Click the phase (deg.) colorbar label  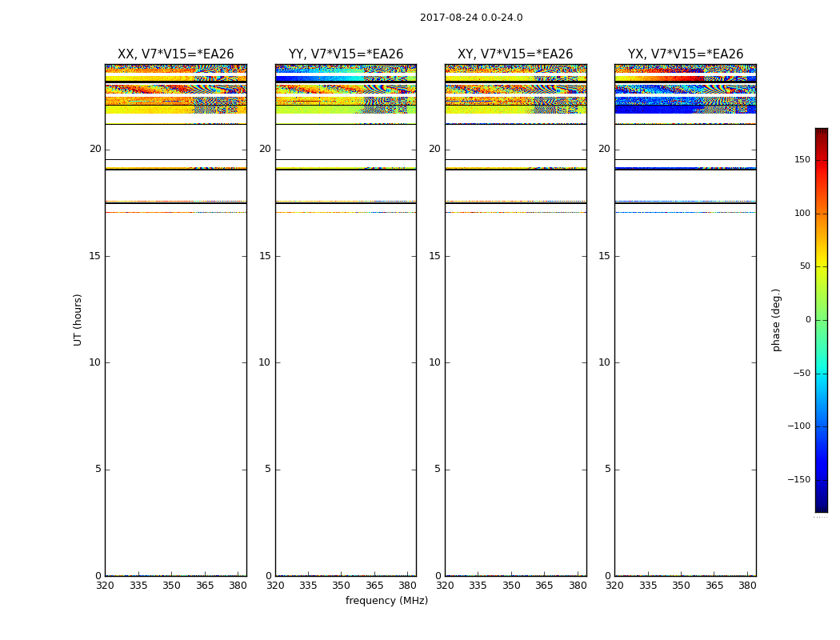776,319
